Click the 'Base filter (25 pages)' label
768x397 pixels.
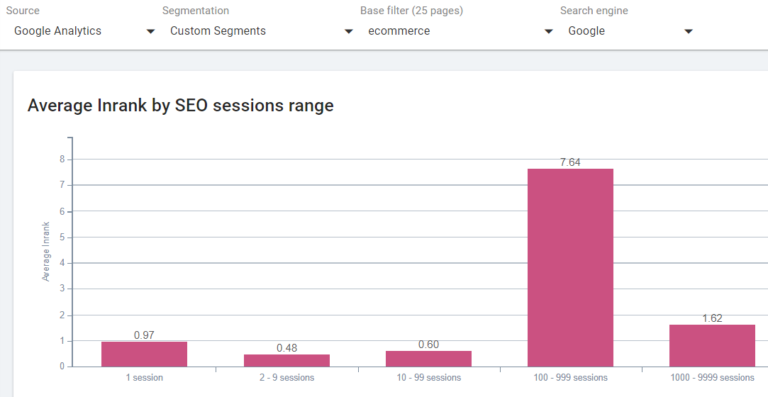pos(412,11)
